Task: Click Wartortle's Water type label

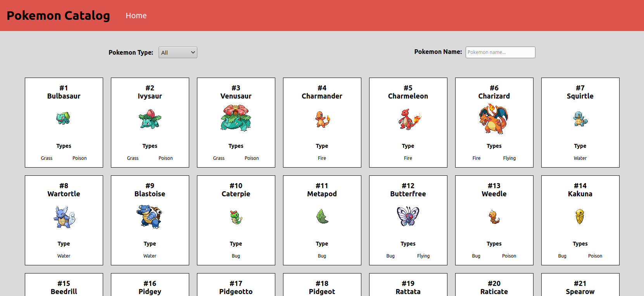Action: coord(64,256)
